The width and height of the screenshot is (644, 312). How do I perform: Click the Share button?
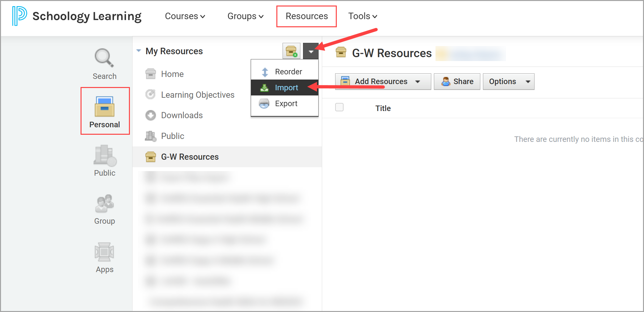pyautogui.click(x=457, y=81)
